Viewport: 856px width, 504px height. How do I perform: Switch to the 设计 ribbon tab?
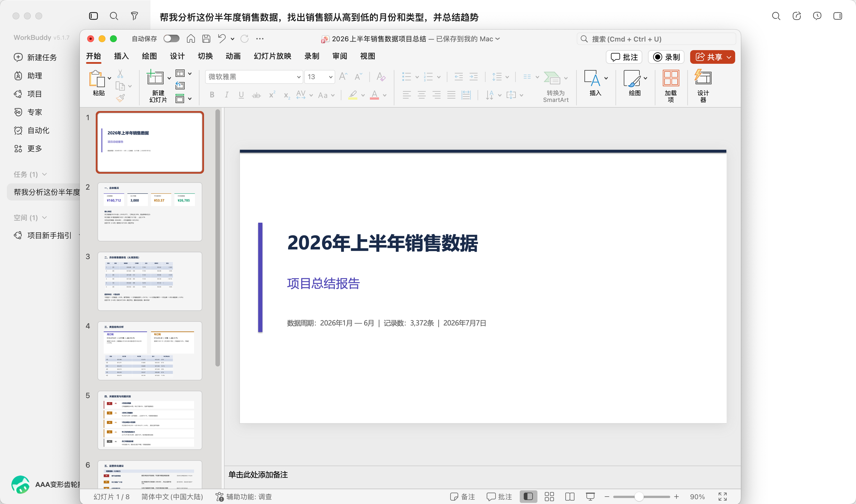point(177,56)
